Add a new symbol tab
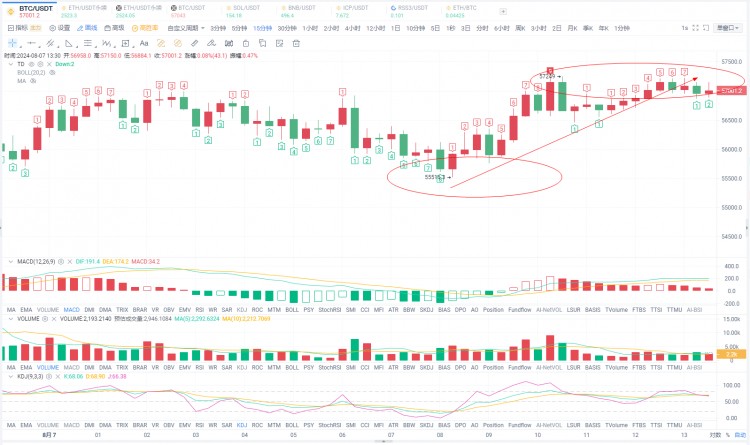 pos(503,11)
